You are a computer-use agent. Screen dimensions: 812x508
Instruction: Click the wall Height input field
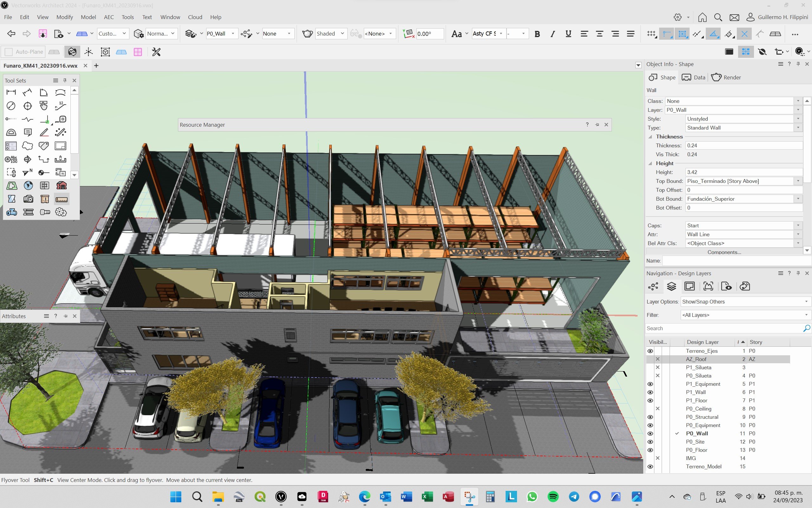click(743, 172)
